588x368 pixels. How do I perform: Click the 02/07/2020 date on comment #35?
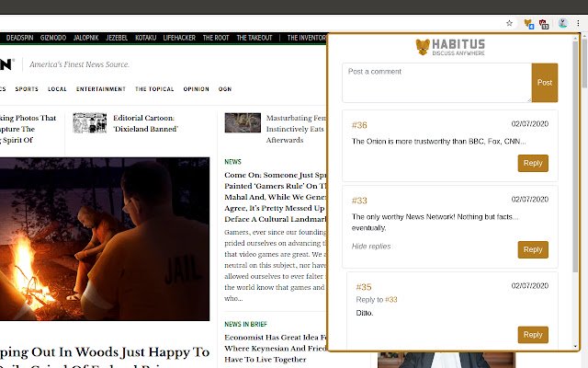click(x=530, y=286)
